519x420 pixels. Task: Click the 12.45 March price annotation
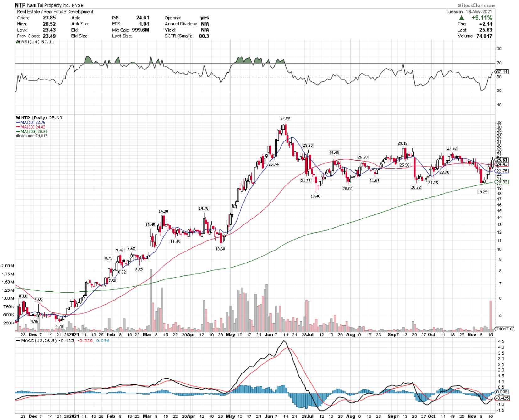(150, 225)
